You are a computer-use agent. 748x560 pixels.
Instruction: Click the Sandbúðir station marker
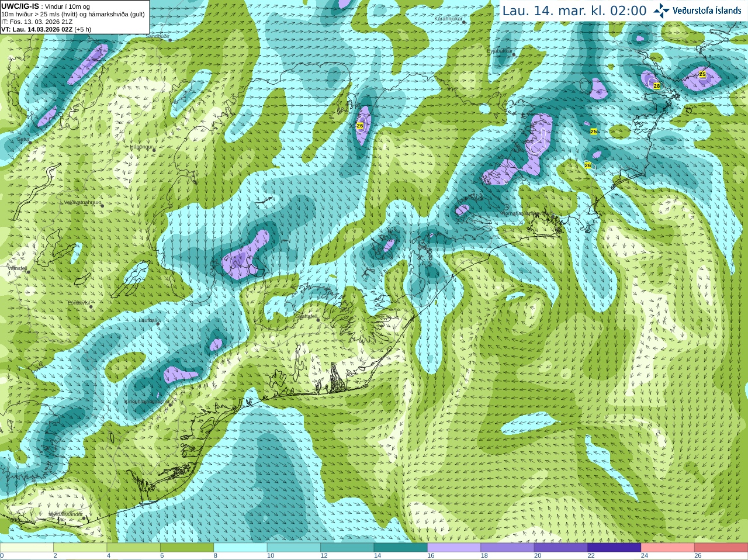click(x=170, y=39)
